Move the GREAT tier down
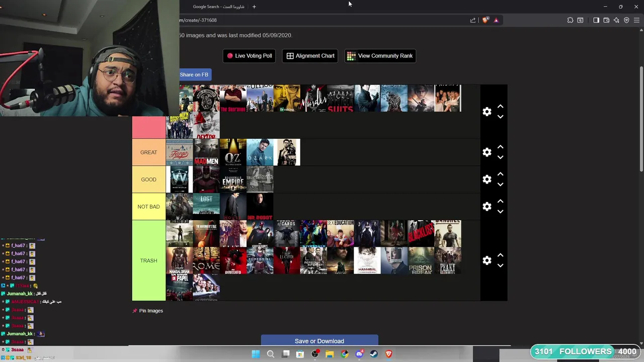 500,157
